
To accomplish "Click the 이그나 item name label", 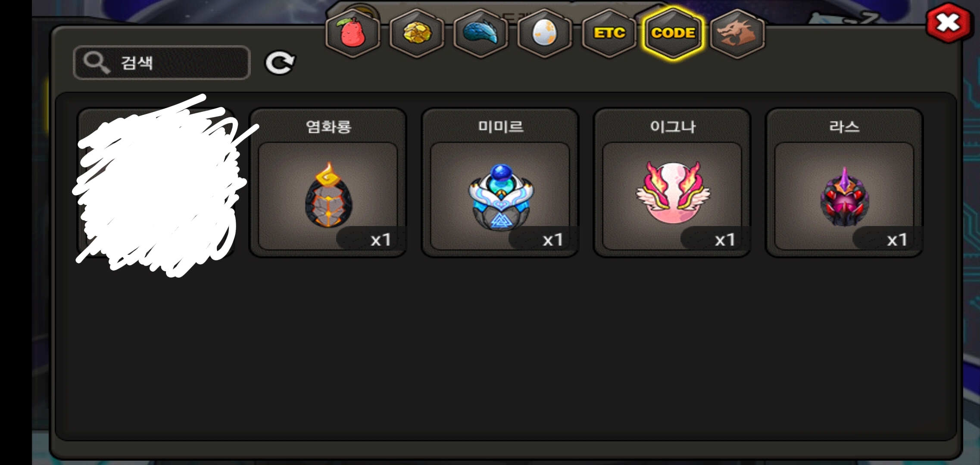I will pos(672,127).
